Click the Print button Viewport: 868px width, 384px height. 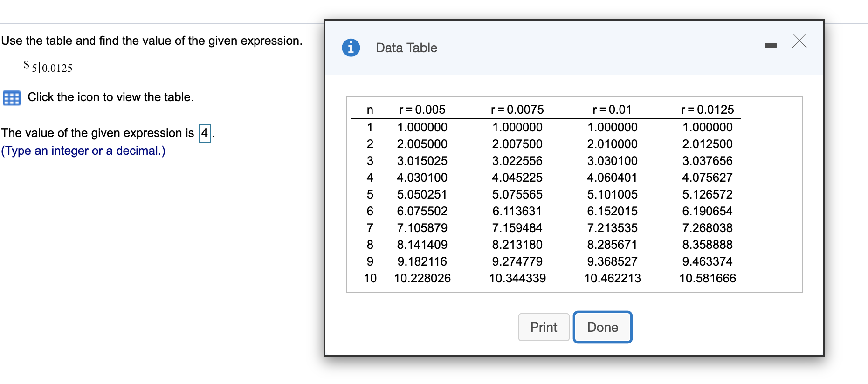pos(544,327)
